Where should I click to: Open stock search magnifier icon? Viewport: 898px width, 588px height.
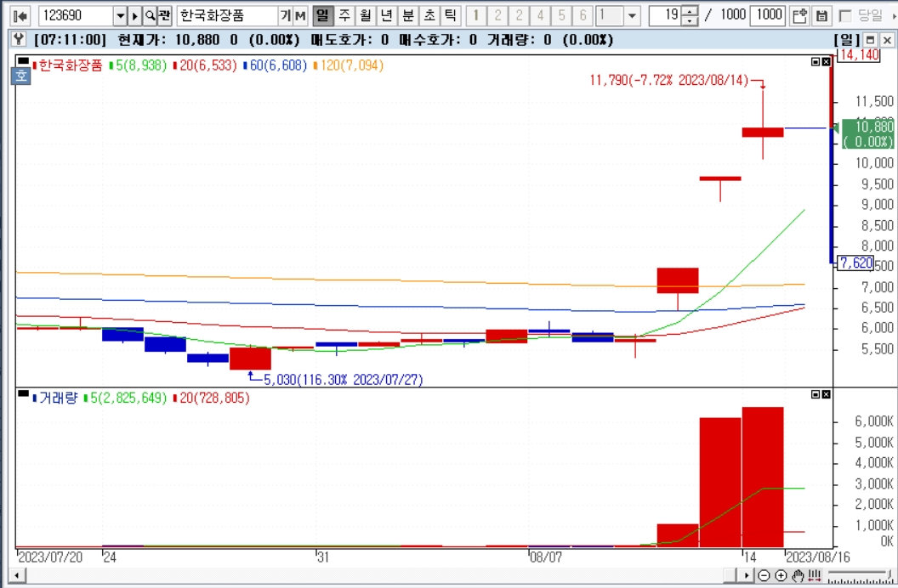(150, 16)
